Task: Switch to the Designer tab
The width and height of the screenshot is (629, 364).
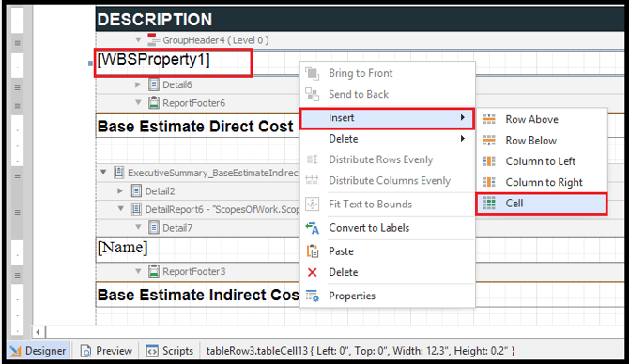Action: coord(38,351)
